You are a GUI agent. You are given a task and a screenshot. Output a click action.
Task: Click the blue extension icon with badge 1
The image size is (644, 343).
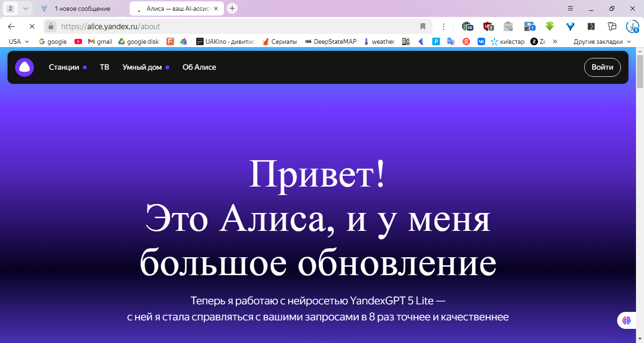tap(529, 26)
